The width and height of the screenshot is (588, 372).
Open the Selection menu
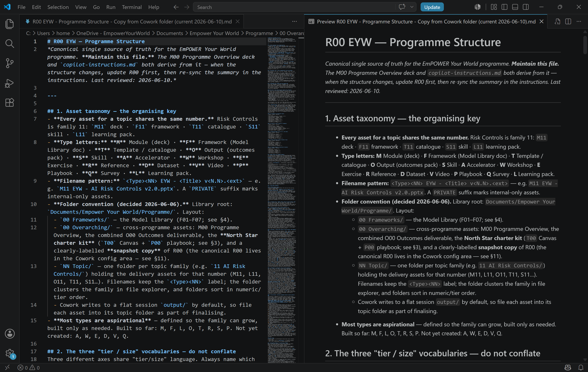click(x=58, y=7)
